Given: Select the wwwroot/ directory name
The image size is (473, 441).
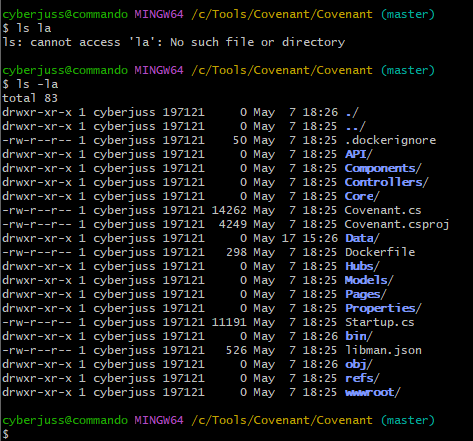Looking at the screenshot, I should coord(373,392).
